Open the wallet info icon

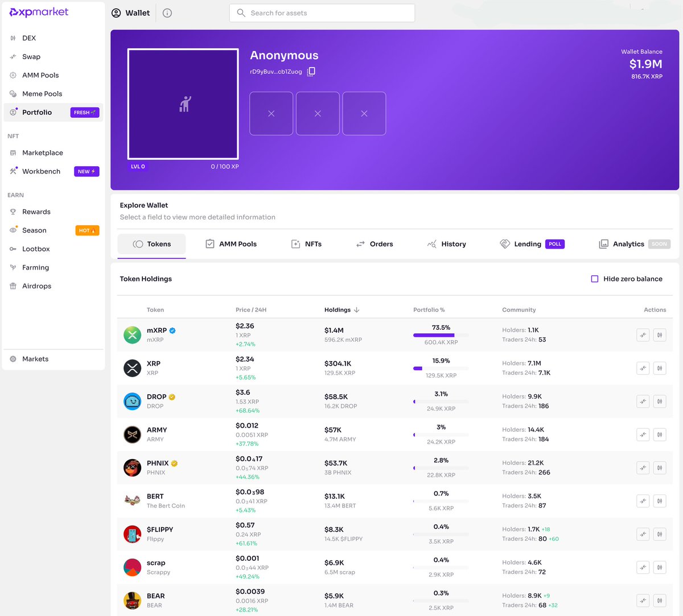[x=167, y=13]
